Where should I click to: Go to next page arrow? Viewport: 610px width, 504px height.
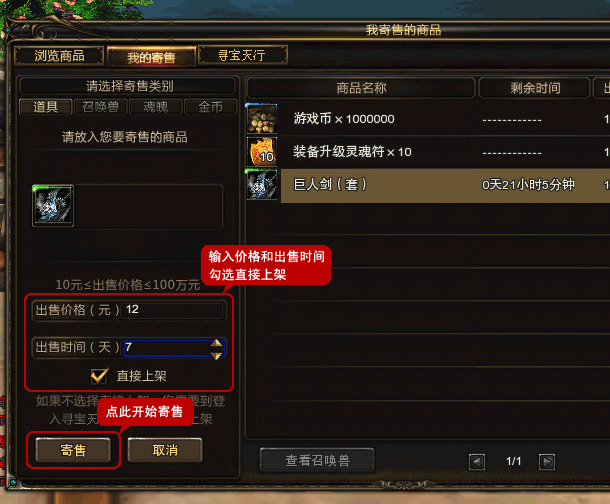click(547, 462)
